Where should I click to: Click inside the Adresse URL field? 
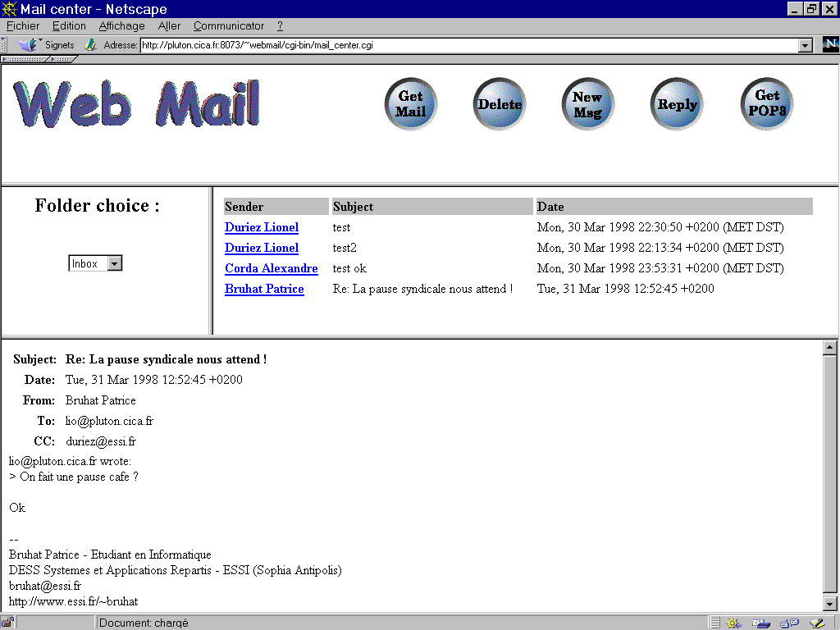click(468, 45)
